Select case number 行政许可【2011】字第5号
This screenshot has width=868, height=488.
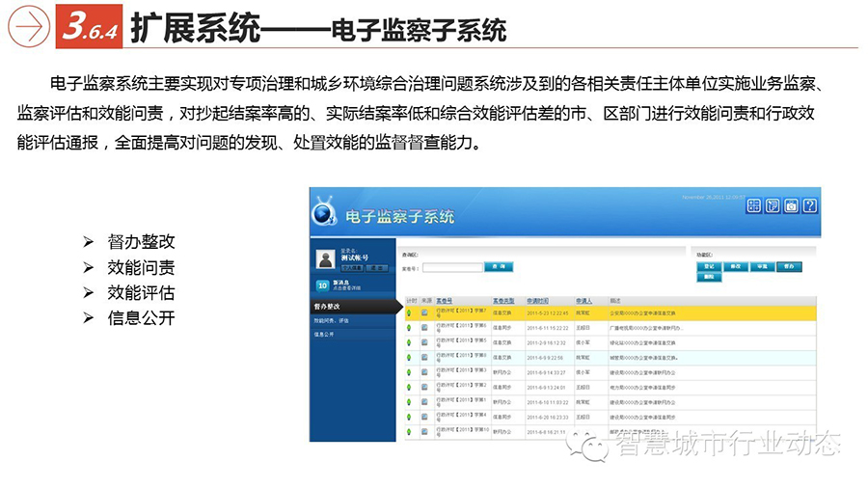coord(461,343)
